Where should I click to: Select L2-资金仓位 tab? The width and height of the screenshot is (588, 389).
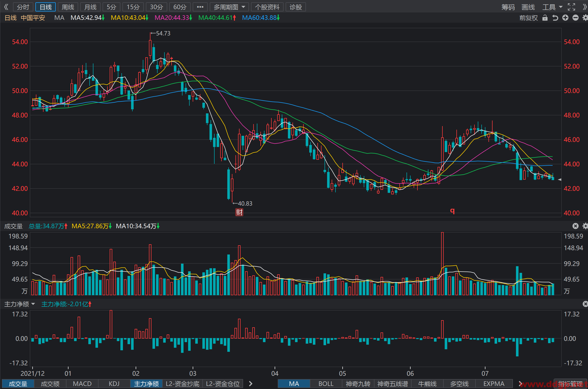coord(223,384)
